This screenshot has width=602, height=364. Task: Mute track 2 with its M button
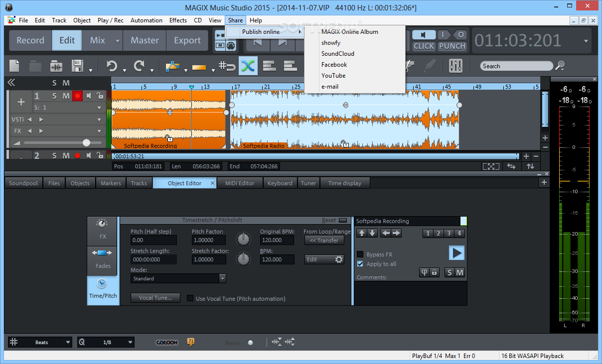tap(66, 155)
